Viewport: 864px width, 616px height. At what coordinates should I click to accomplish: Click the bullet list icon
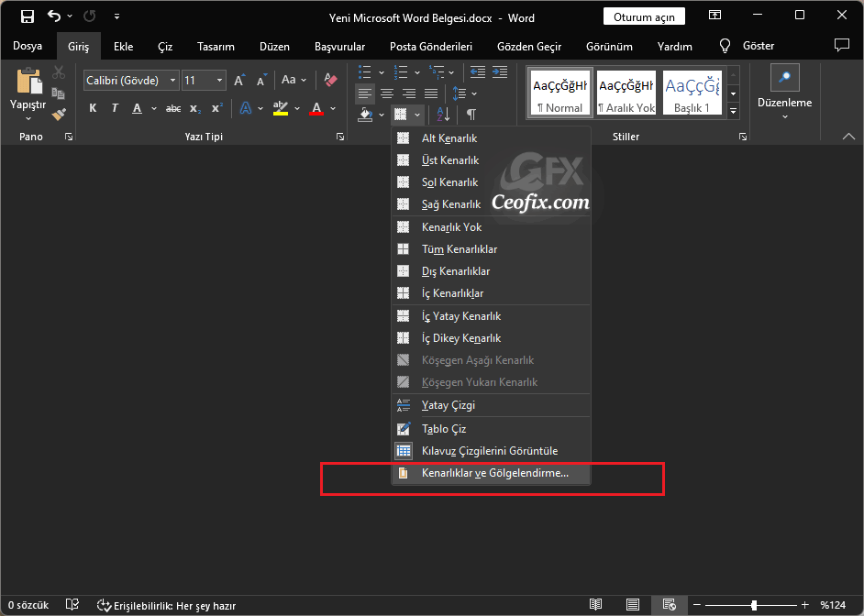(365, 72)
